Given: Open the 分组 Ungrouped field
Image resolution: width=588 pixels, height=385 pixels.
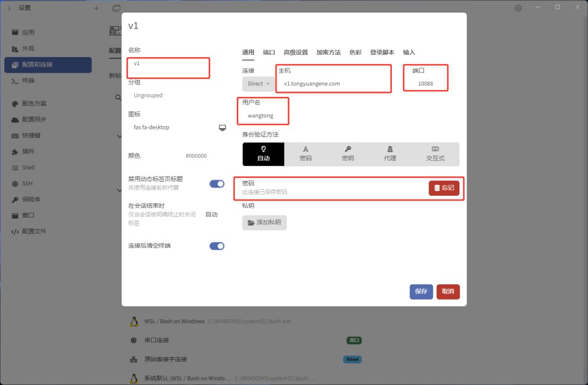Looking at the screenshot, I should pyautogui.click(x=176, y=96).
